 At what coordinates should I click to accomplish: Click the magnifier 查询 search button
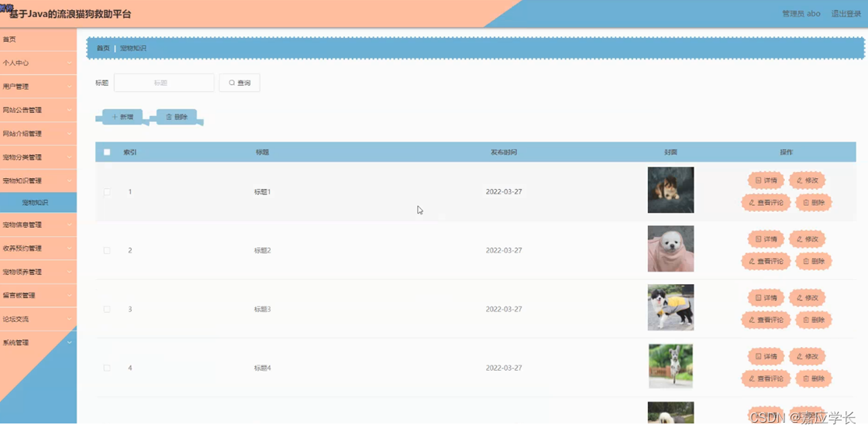239,83
